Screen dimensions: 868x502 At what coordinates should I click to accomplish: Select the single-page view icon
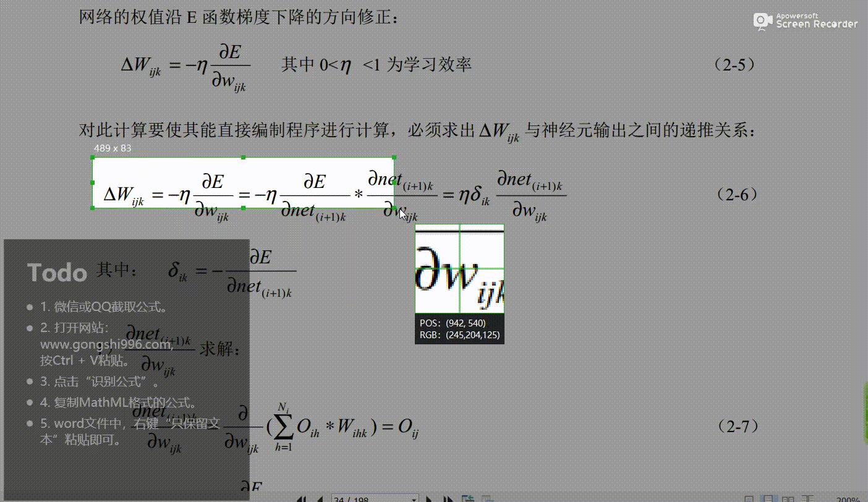[x=749, y=498]
